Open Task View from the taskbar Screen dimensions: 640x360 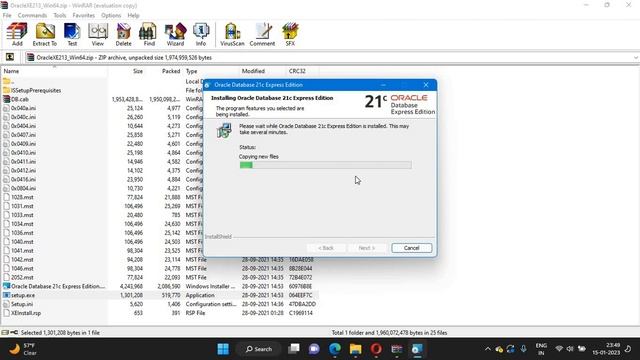coord(294,349)
